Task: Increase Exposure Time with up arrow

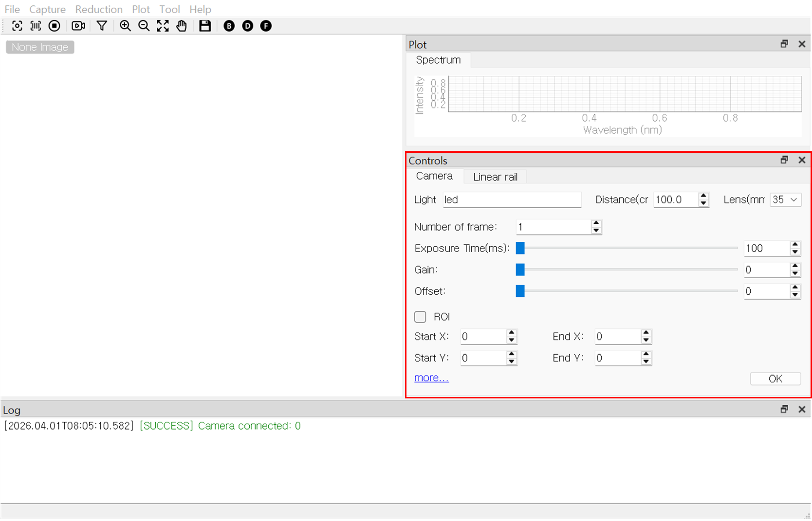Action: (795, 245)
